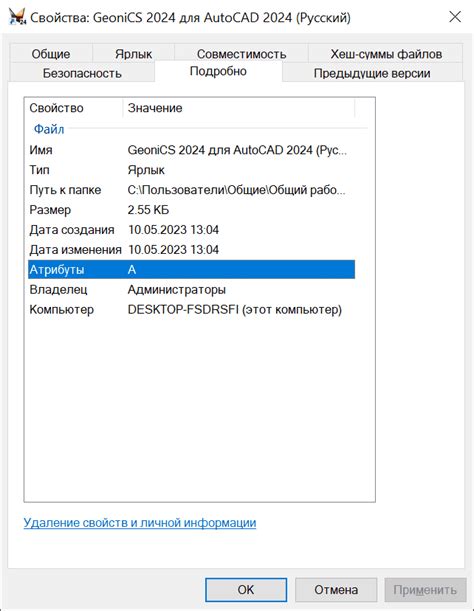Open the Совместимость tab

[x=241, y=53]
